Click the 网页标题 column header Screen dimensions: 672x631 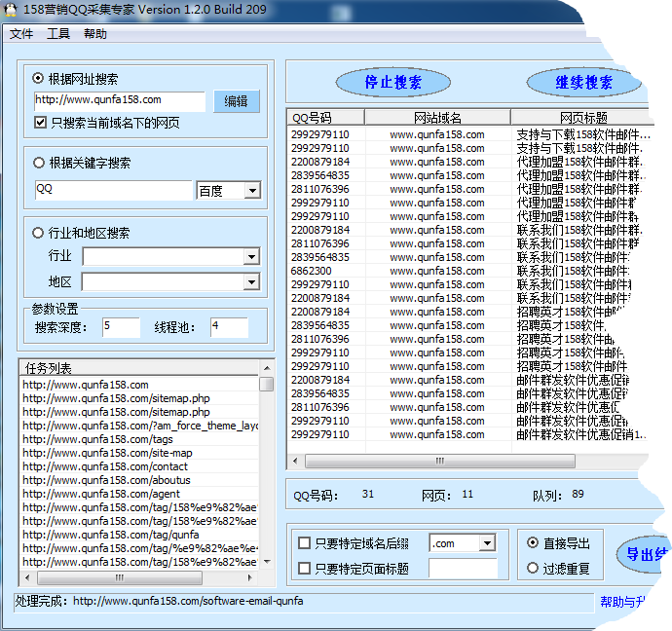coord(580,118)
